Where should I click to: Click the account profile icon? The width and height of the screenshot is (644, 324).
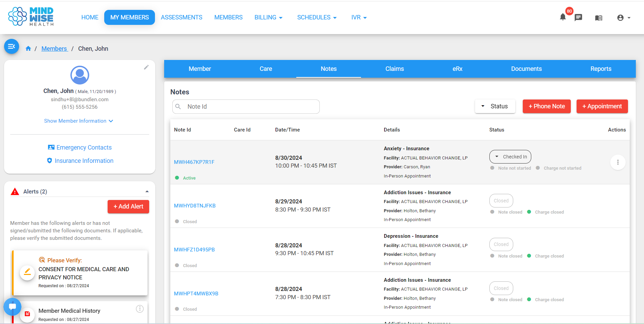pyautogui.click(x=621, y=17)
